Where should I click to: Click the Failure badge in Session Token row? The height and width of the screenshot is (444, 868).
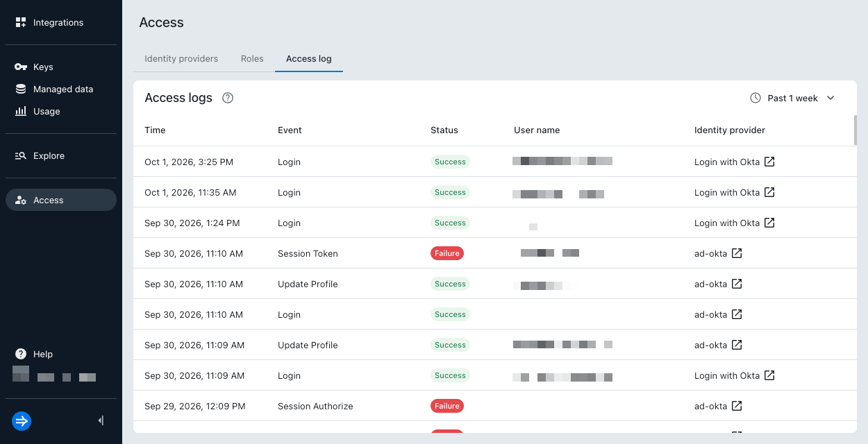(447, 253)
